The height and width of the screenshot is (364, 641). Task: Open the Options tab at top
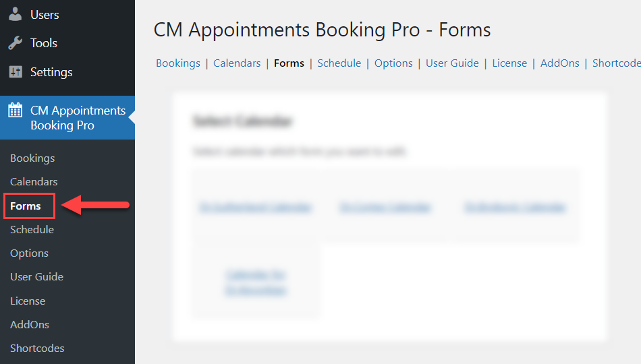[x=393, y=63]
